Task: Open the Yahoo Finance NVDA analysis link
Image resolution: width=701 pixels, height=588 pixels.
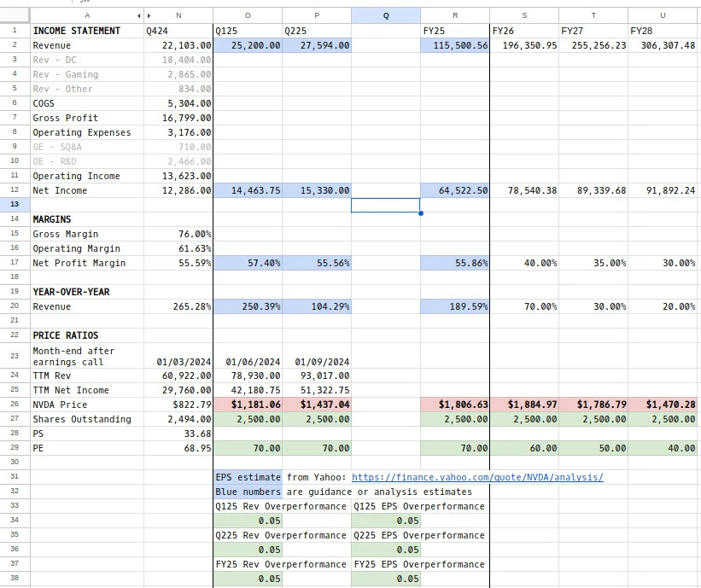Action: click(x=477, y=477)
